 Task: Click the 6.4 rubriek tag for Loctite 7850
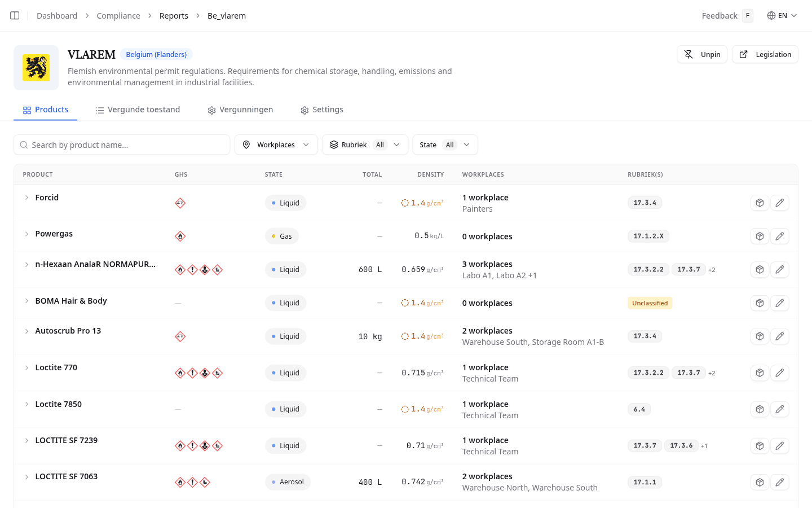click(x=639, y=409)
